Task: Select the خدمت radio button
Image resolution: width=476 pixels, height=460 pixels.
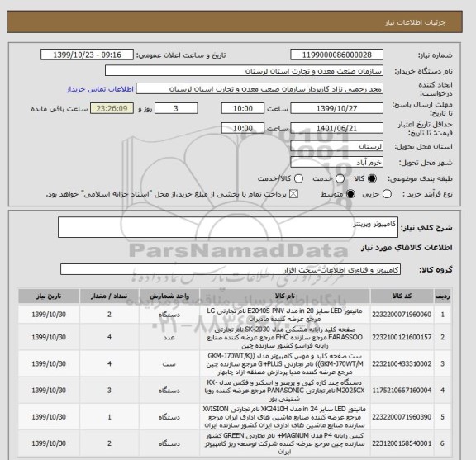Action: click(x=340, y=178)
